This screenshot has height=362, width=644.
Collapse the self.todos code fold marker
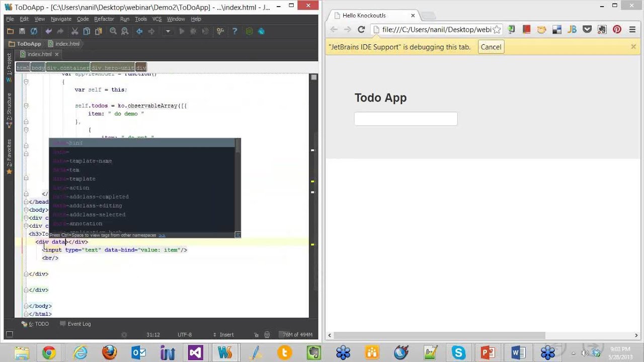26,106
